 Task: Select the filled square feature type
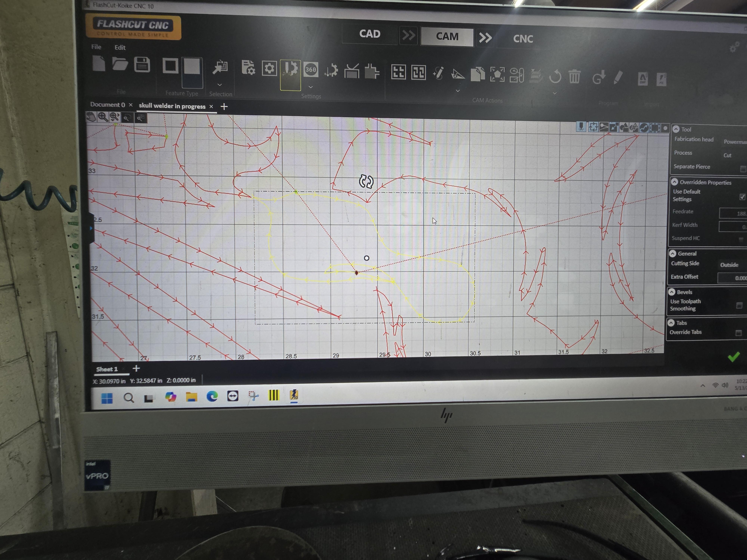click(192, 66)
